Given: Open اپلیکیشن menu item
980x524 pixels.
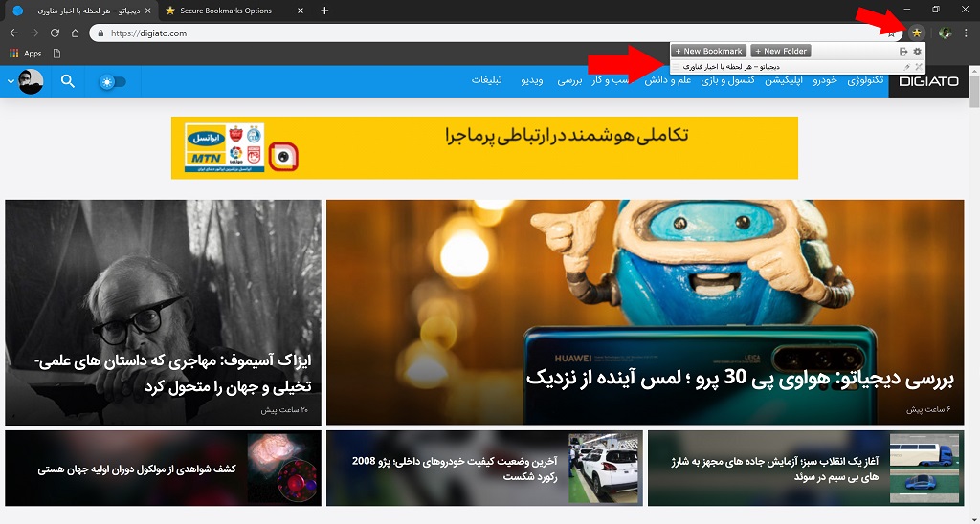Looking at the screenshot, I should pyautogui.click(x=784, y=80).
